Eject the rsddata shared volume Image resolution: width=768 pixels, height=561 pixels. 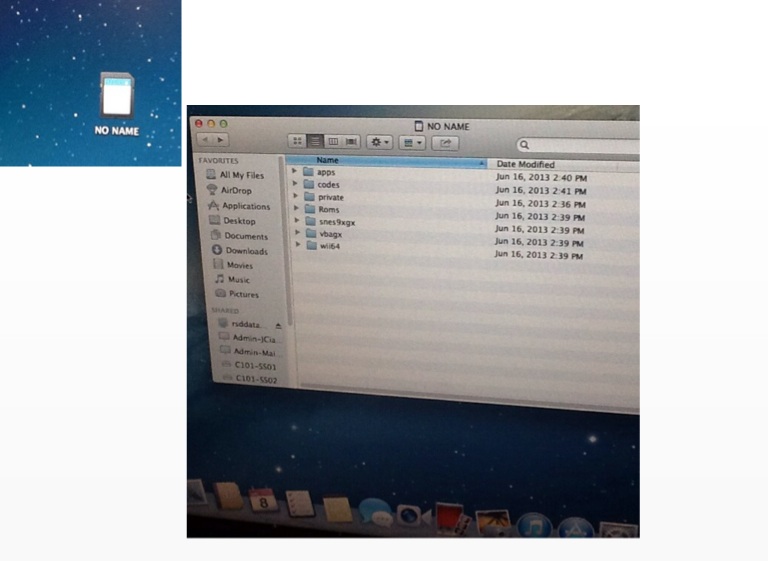click(278, 324)
